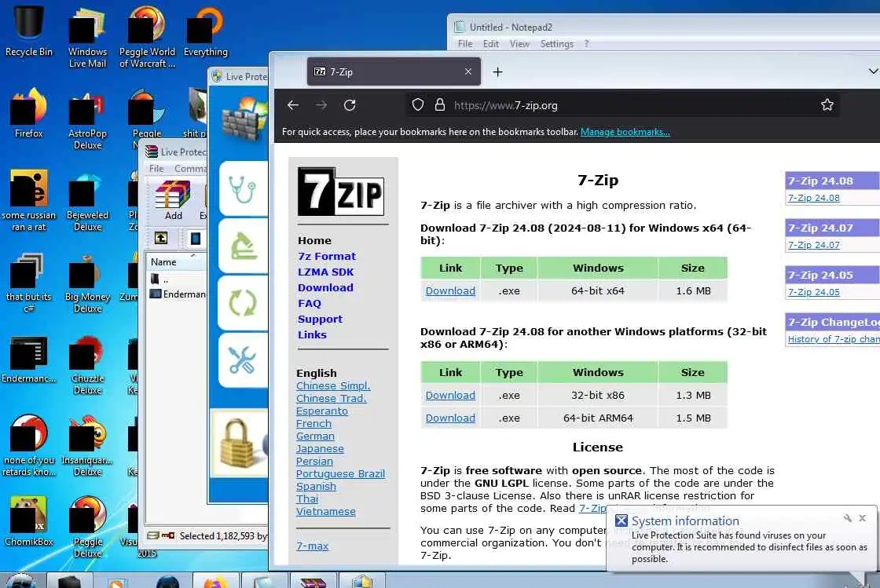The width and height of the screenshot is (880, 588).
Task: Open Windows Live Mail desktop shortcut
Action: point(87,36)
